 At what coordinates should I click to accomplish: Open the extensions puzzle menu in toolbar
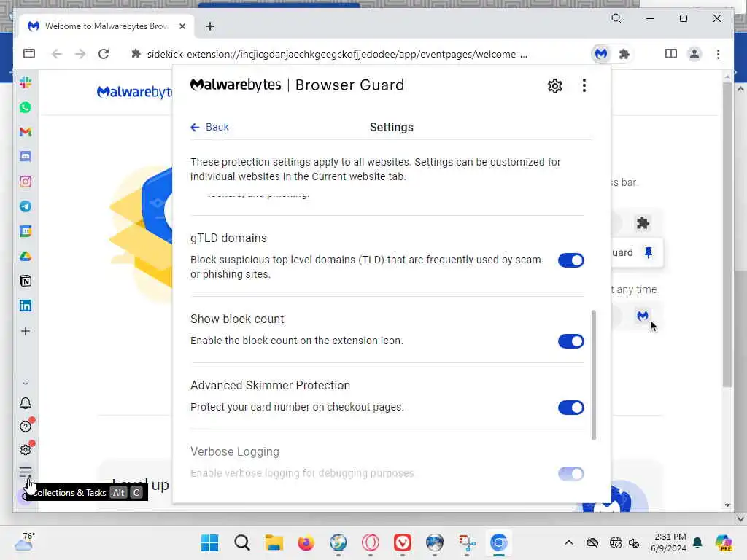(x=624, y=54)
